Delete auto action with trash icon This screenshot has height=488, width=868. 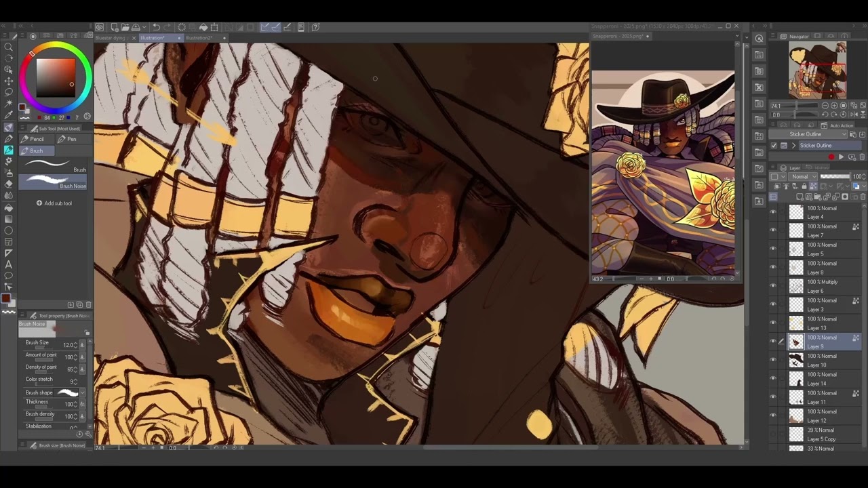click(x=863, y=157)
